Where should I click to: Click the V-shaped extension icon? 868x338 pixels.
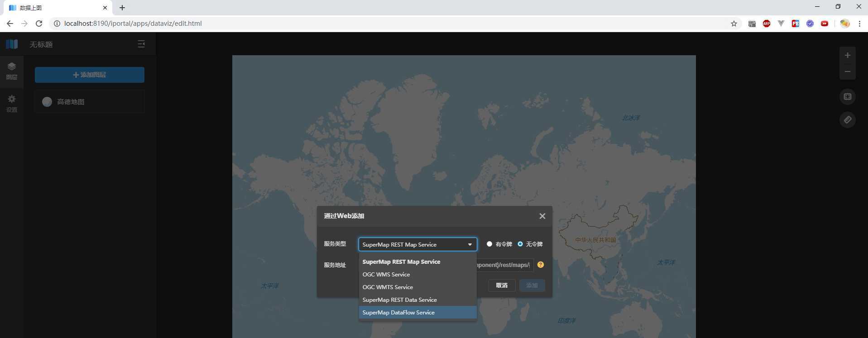[781, 24]
